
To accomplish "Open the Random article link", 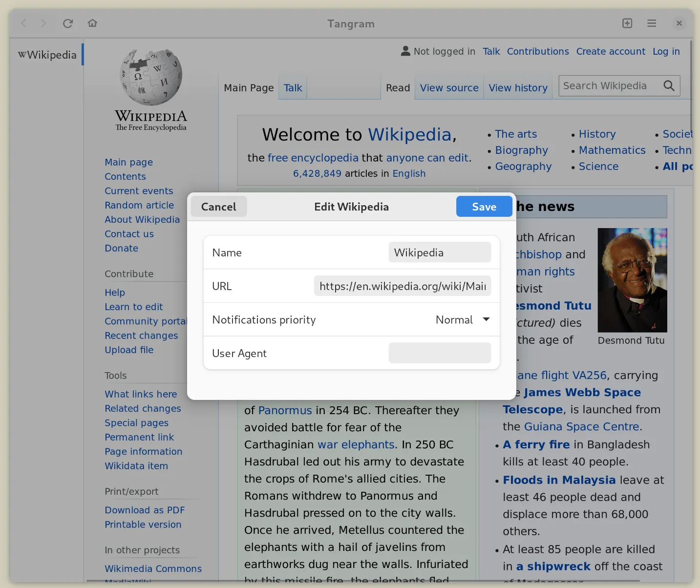I will click(139, 205).
